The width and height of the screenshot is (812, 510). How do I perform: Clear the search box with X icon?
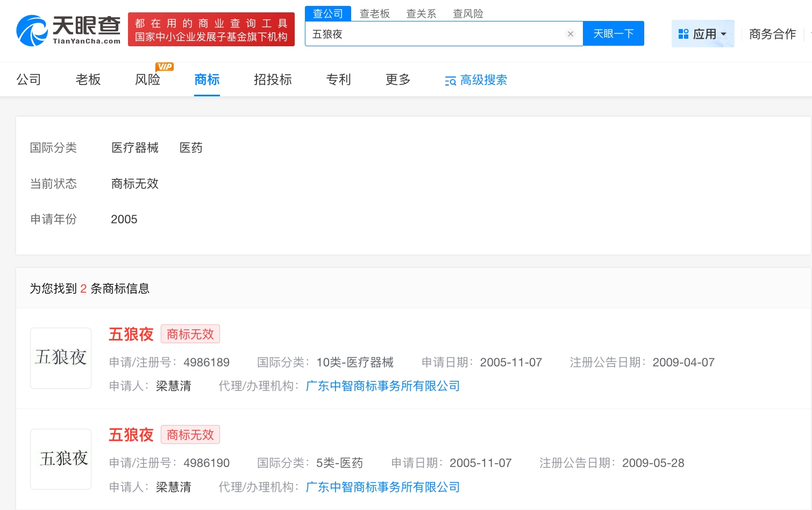tap(570, 34)
